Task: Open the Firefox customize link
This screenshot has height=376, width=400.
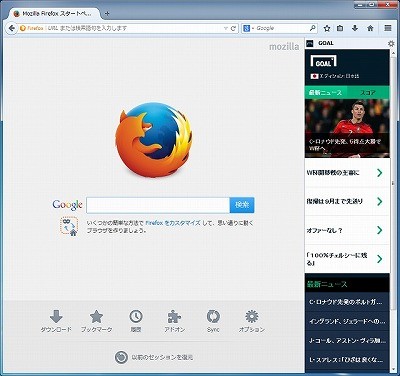Action: (173, 223)
